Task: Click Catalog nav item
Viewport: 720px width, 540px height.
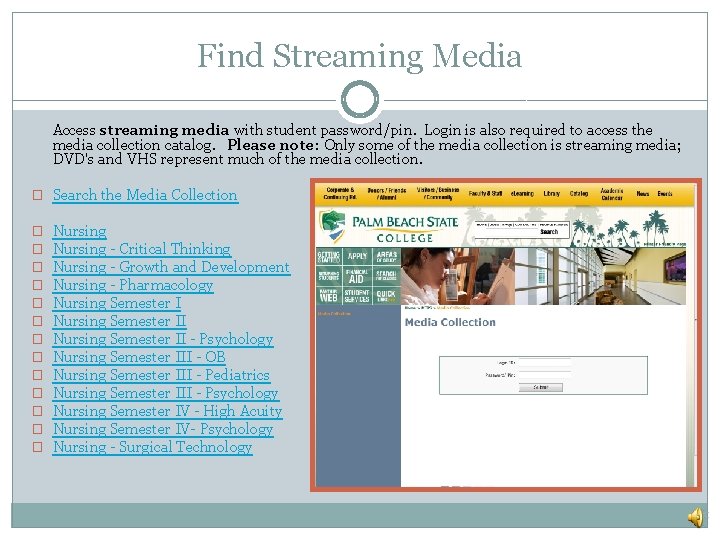Action: tap(579, 193)
